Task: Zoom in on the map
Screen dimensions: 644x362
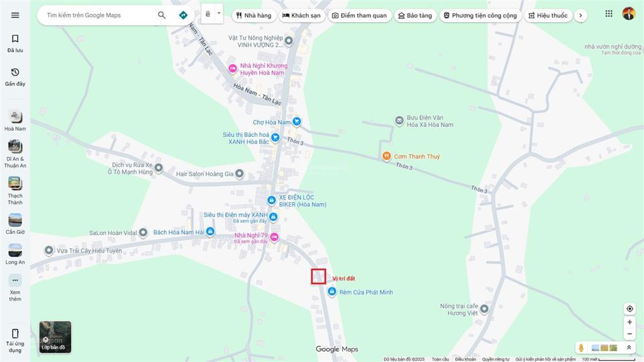Action: (x=630, y=322)
